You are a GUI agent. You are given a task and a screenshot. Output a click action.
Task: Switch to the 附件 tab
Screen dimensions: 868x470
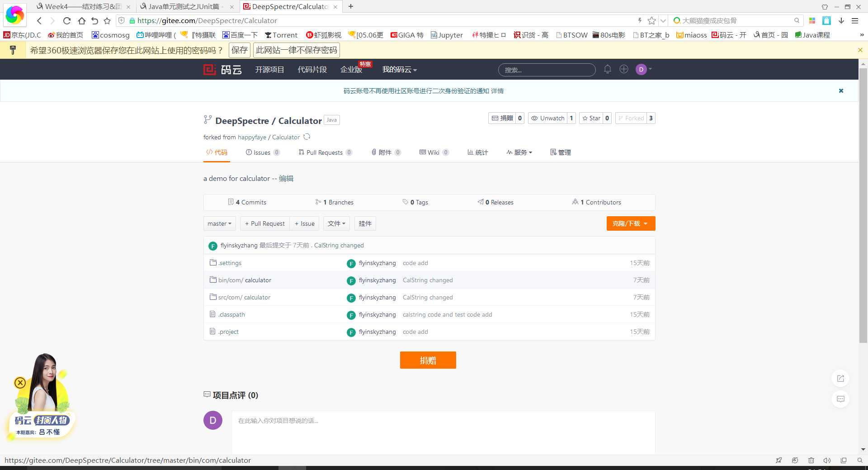click(x=386, y=152)
